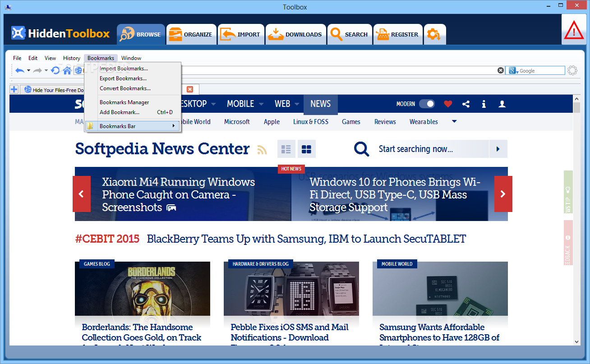
Task: Expand the Bookmarks Bar submenu
Action: pyautogui.click(x=133, y=126)
